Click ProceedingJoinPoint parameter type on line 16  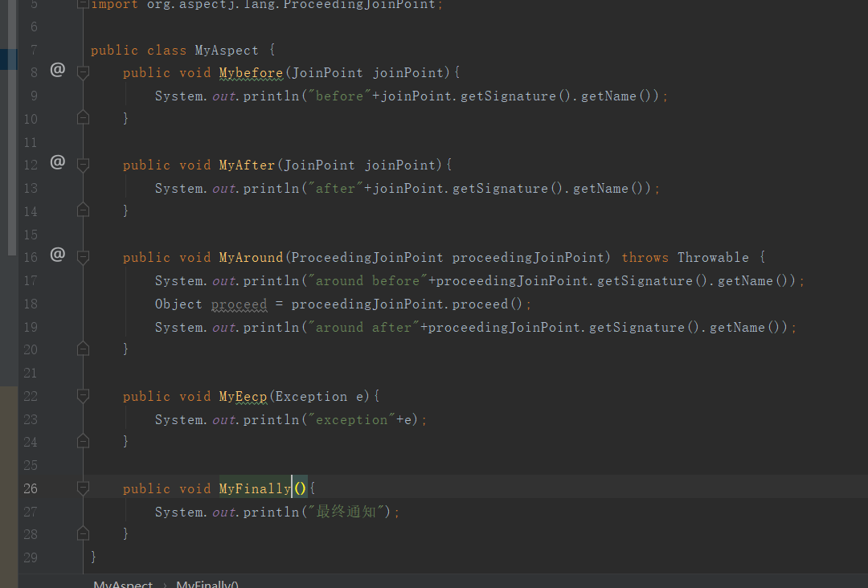tap(367, 258)
